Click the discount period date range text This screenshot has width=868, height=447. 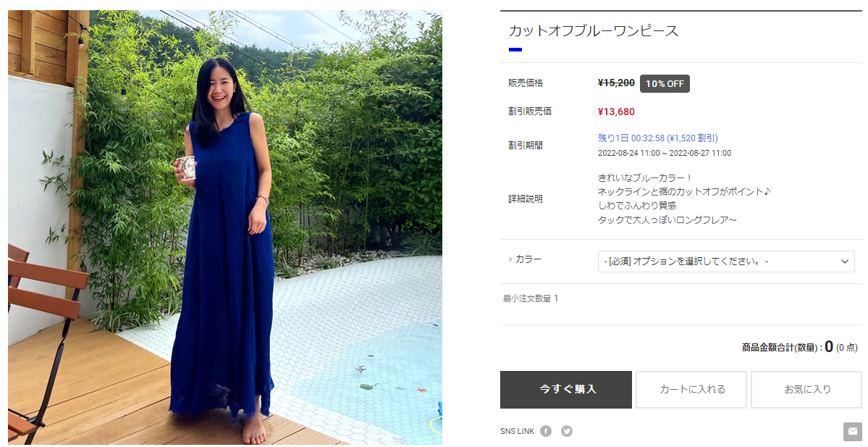[x=665, y=154]
